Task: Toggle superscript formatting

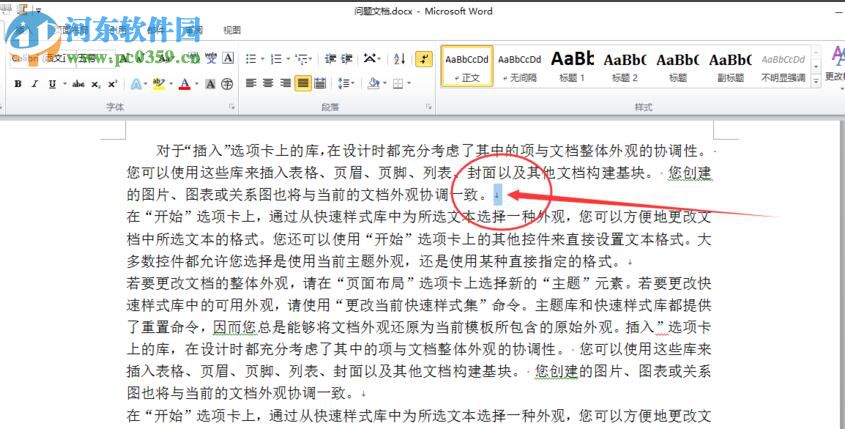Action: (x=112, y=84)
